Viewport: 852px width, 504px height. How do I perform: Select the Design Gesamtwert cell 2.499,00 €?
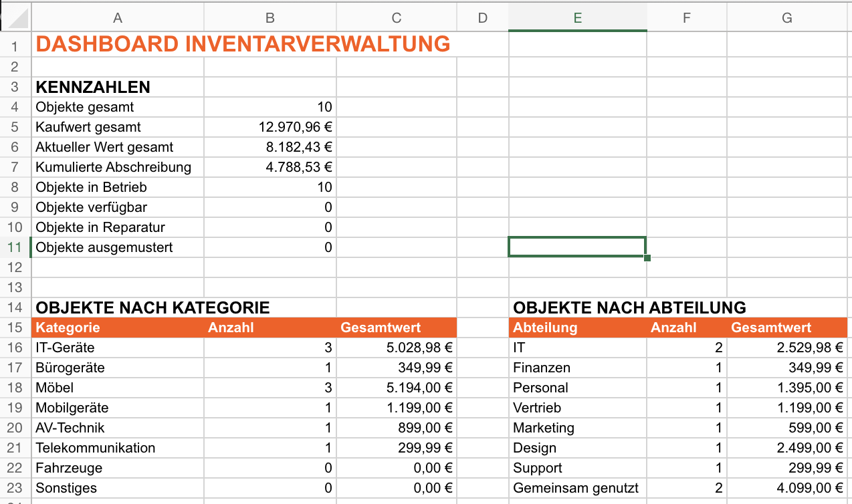pos(787,448)
